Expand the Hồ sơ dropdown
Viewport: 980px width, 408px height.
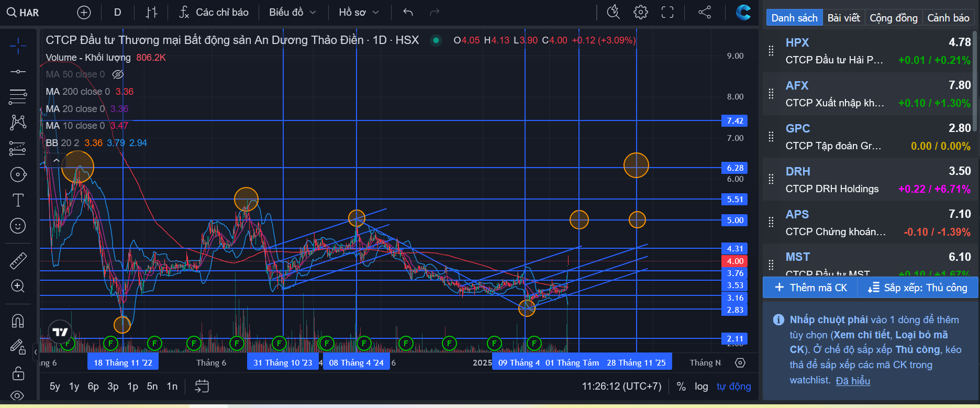point(359,13)
